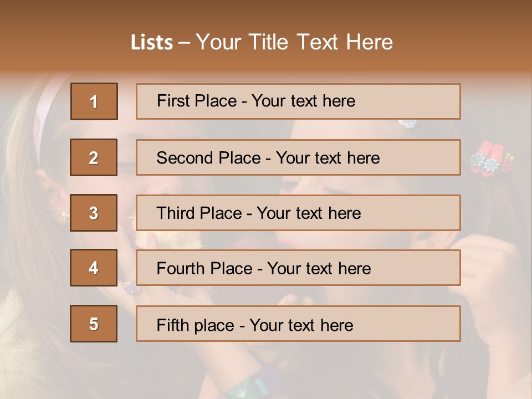Click the Fifth place text bar
Image resolution: width=532 pixels, height=399 pixels.
point(298,324)
